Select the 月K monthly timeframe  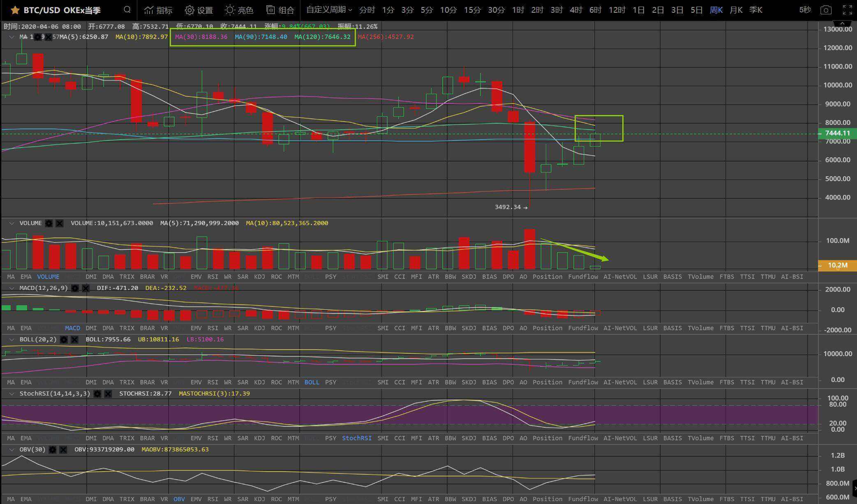(x=736, y=10)
